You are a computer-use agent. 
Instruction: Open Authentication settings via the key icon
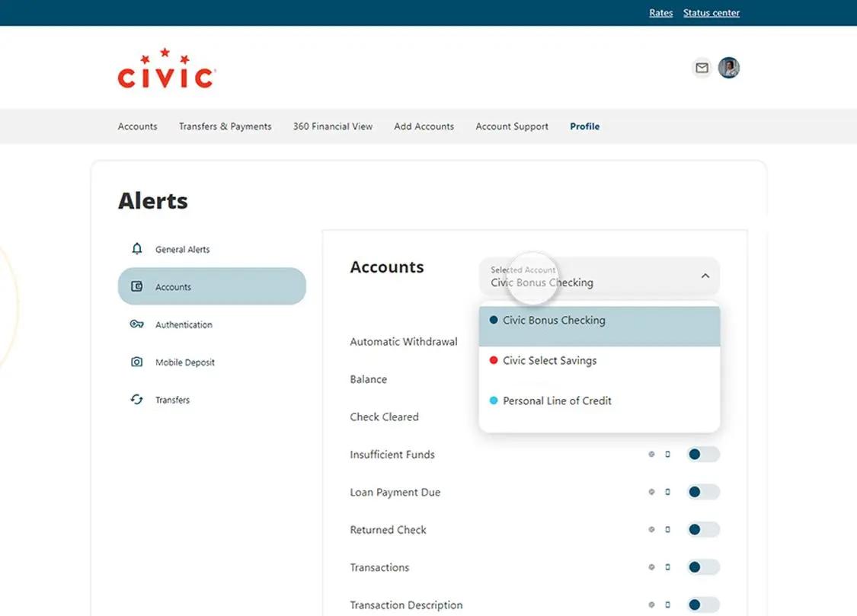[136, 324]
